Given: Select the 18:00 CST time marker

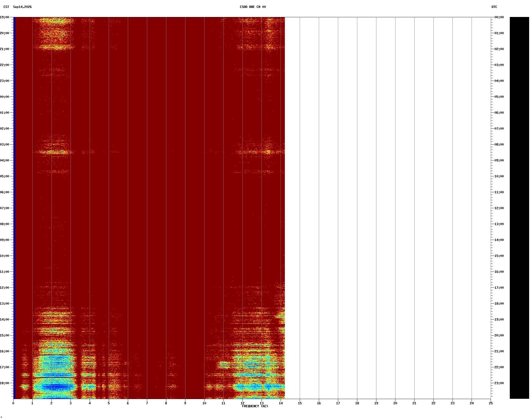Looking at the screenshot, I should tap(5, 383).
